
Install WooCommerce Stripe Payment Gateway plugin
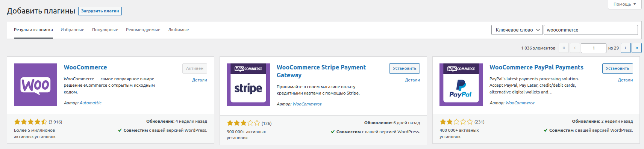pyautogui.click(x=405, y=68)
